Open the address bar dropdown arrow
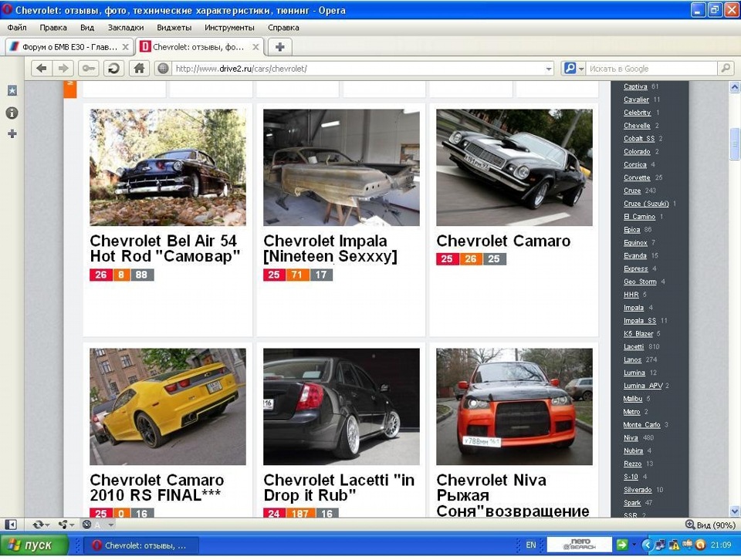Viewport: 741px width, 560px height. coord(550,68)
